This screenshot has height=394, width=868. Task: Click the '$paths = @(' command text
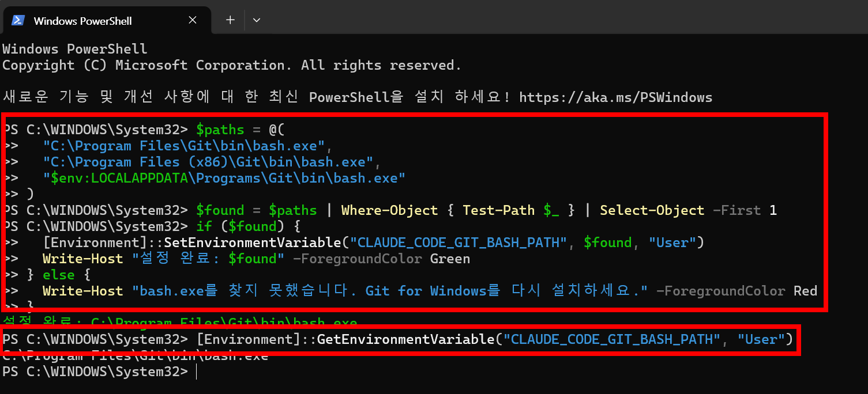tap(241, 130)
